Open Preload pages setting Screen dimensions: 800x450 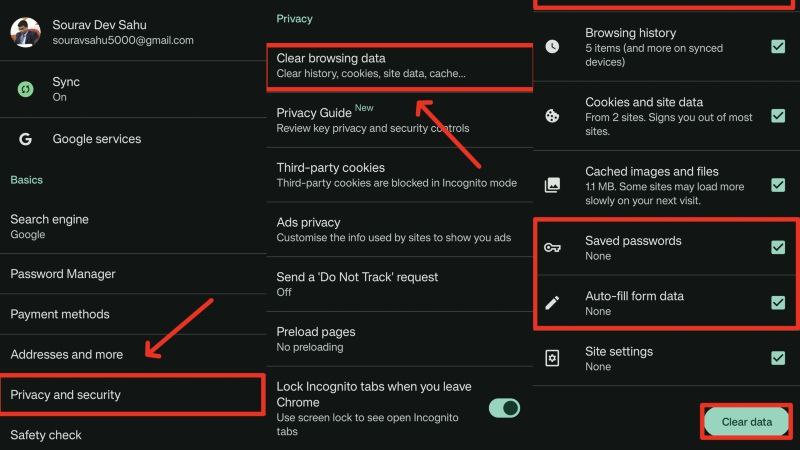click(399, 339)
